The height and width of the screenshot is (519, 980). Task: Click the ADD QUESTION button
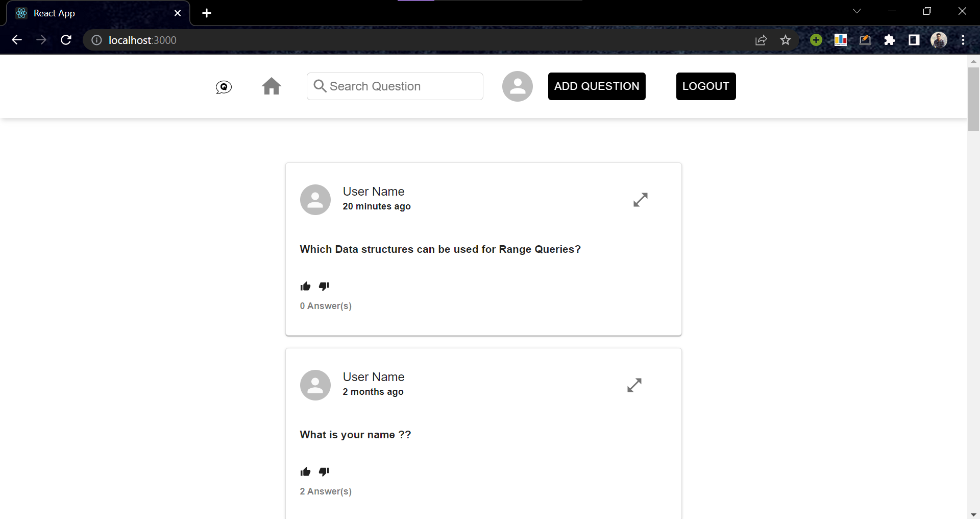click(597, 86)
